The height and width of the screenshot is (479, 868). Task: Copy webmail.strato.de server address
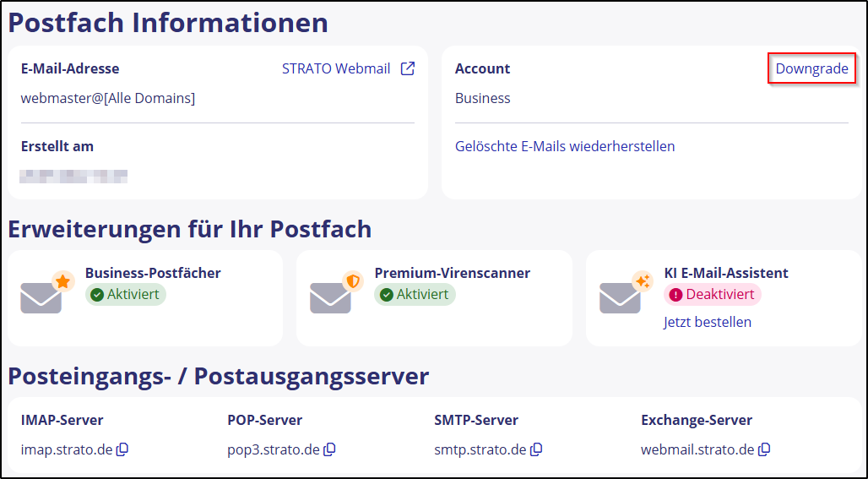tap(764, 449)
